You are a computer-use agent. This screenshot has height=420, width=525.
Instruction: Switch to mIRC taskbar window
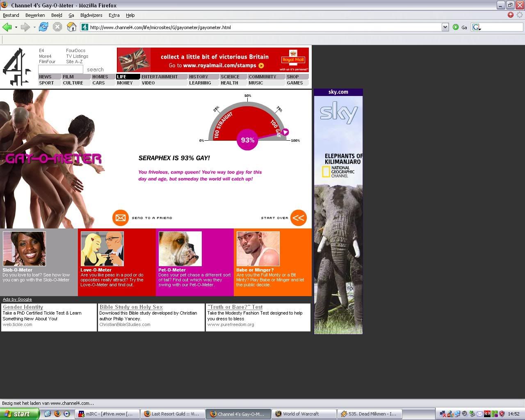click(x=107, y=414)
